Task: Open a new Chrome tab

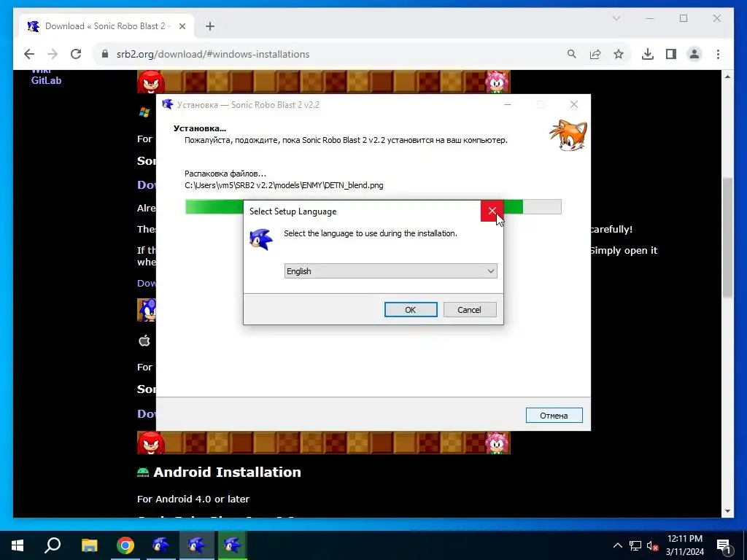Action: (210, 26)
